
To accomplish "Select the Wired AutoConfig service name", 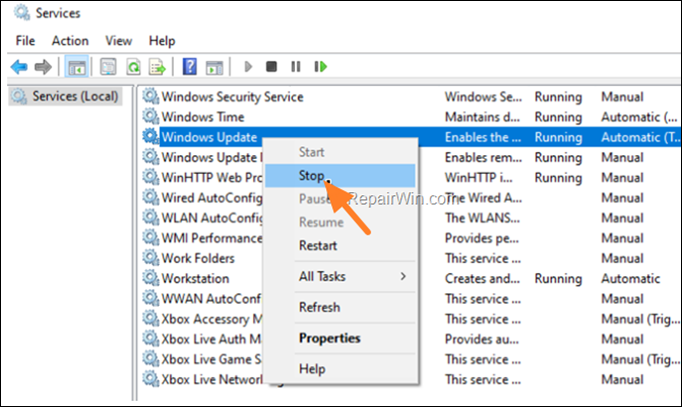I will tap(212, 198).
